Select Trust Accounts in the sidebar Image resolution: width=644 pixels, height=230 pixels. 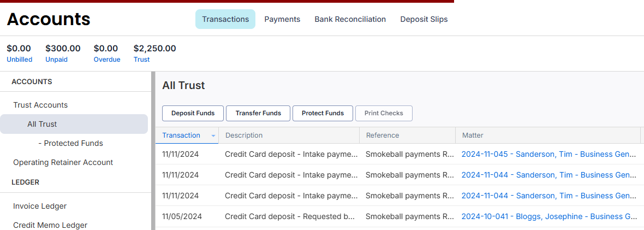click(40, 105)
